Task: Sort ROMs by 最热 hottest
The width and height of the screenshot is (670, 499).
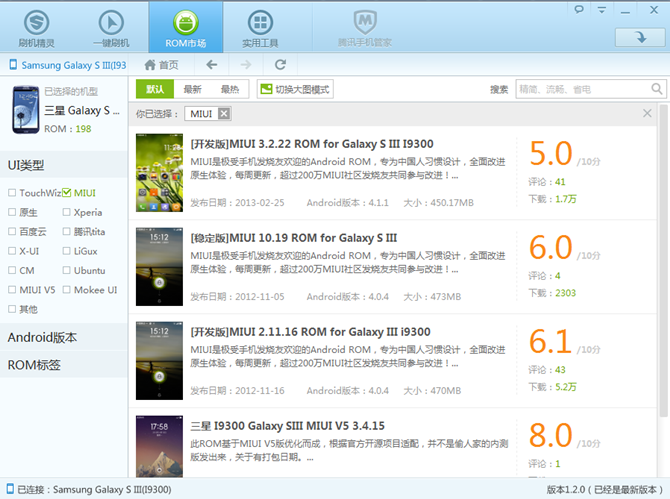Action: pyautogui.click(x=230, y=89)
